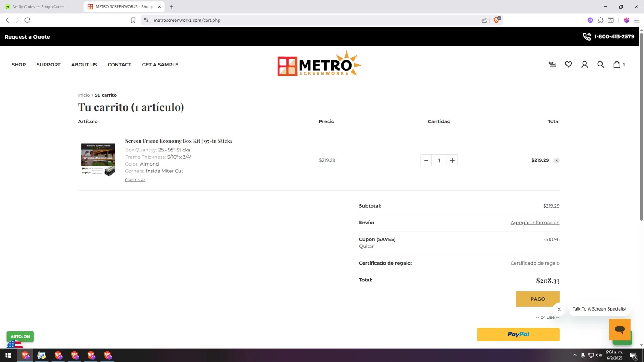Click Quitar to remove the SAVE5 coupon
Viewport: 644px width, 362px height.
pos(366,247)
